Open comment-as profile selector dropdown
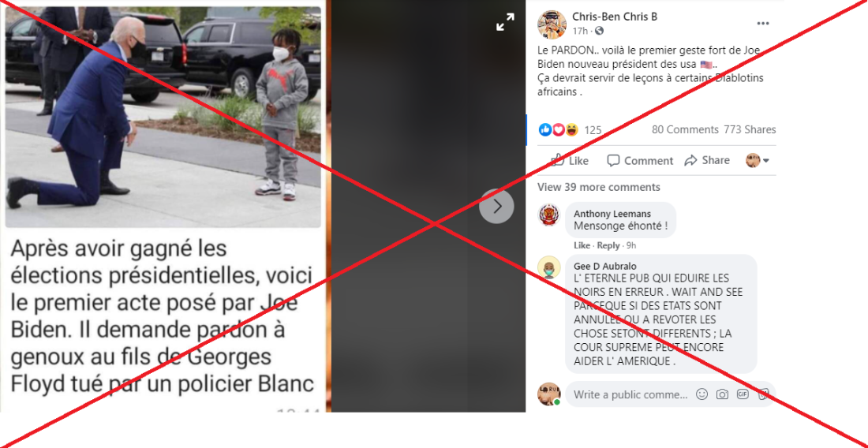868x448 pixels. (x=758, y=160)
